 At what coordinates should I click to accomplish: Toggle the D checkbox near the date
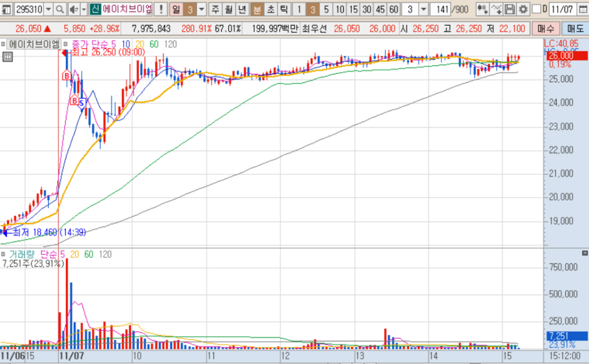(x=537, y=9)
